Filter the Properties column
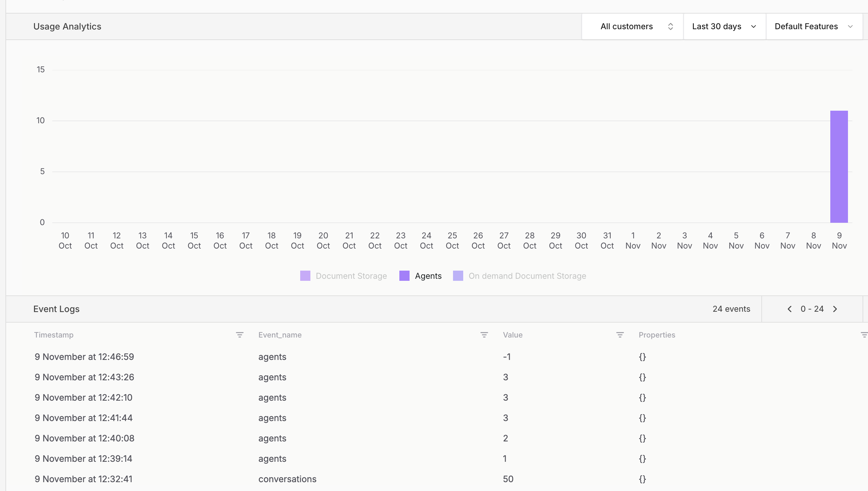The height and width of the screenshot is (491, 868). 864,335
